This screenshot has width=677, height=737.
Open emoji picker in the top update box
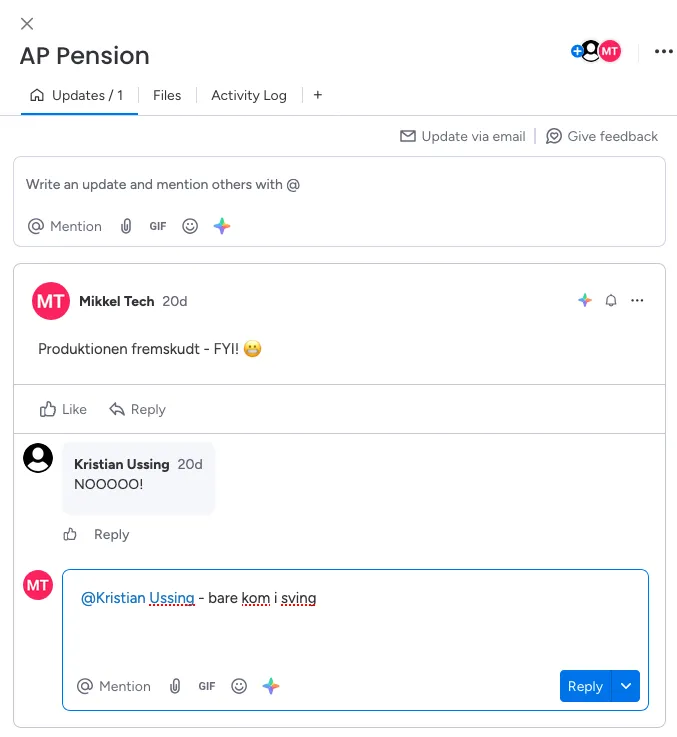190,226
